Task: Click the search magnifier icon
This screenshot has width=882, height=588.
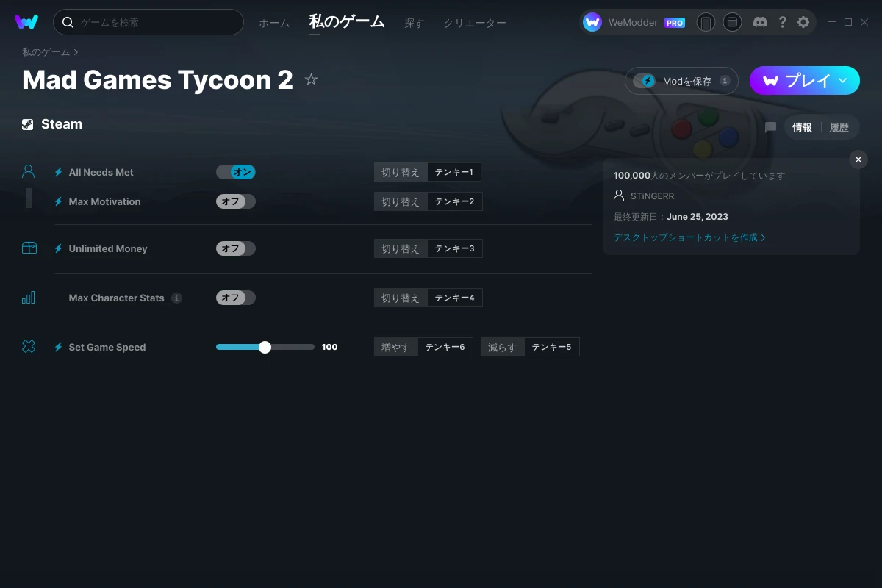Action: click(68, 22)
